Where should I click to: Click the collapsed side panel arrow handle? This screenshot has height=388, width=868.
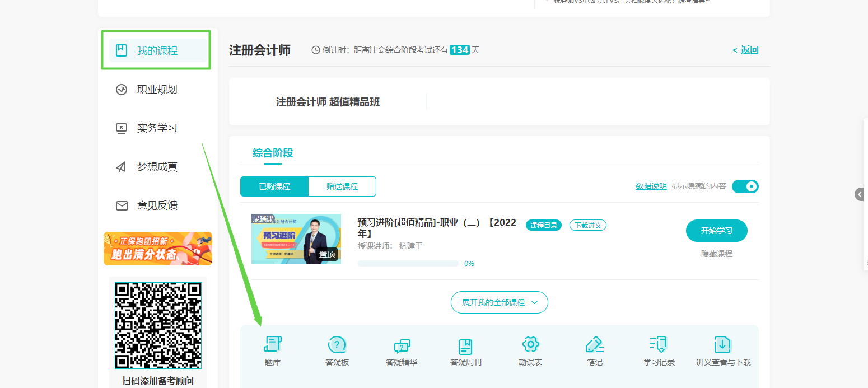coord(861,194)
